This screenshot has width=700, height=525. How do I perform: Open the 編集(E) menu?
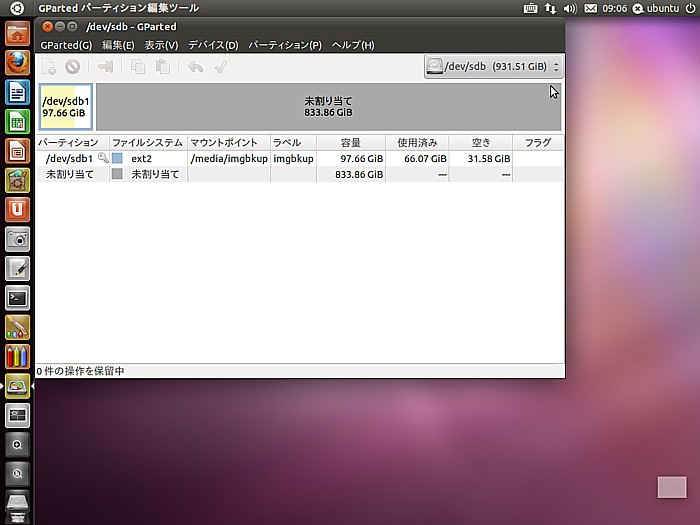pos(118,45)
